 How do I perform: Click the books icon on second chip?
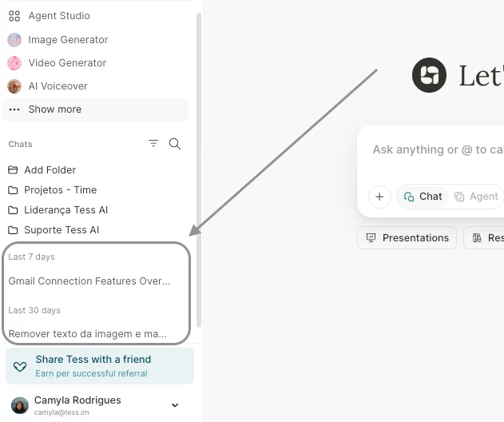point(477,237)
